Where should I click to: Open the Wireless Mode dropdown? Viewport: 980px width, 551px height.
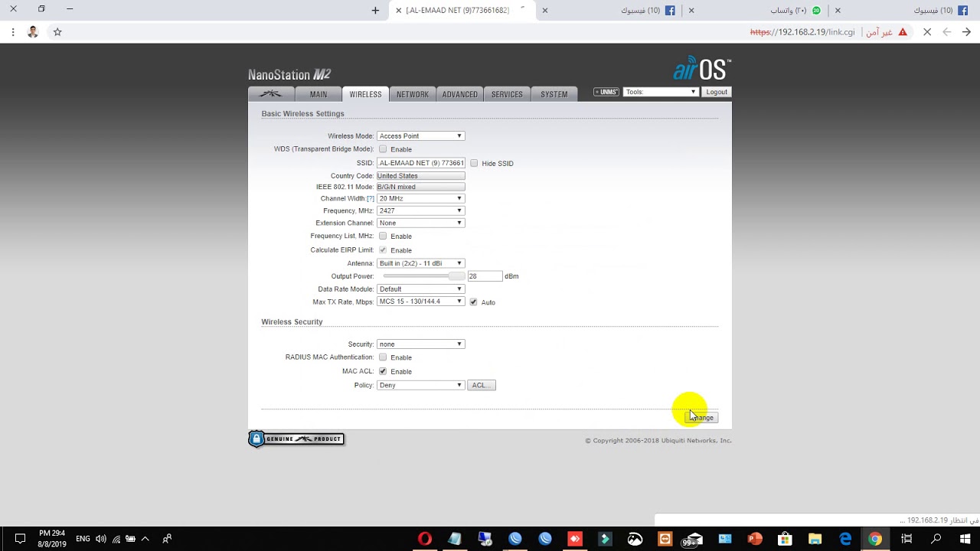click(420, 136)
